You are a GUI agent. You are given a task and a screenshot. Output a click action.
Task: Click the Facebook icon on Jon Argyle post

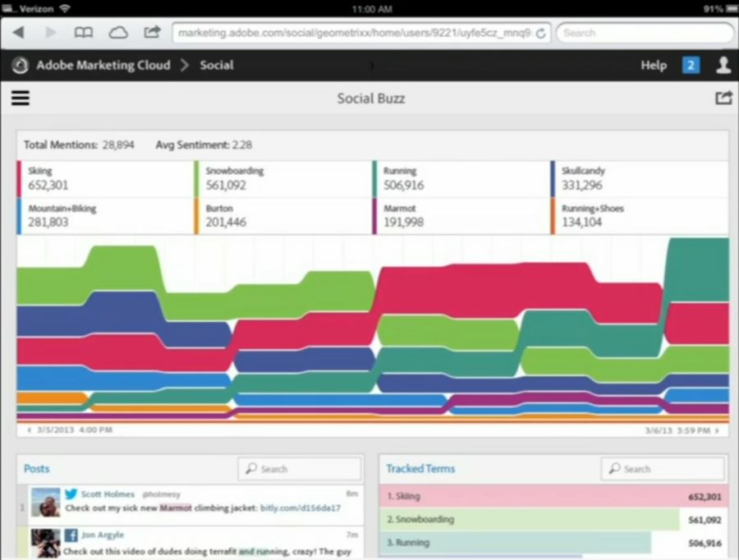point(71,535)
